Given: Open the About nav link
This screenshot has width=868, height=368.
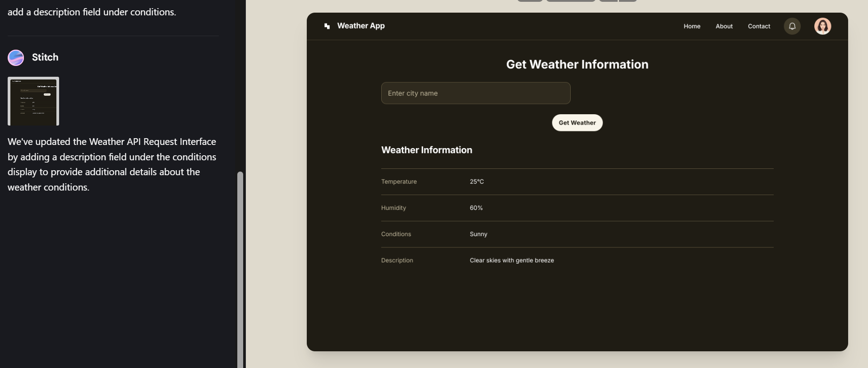Looking at the screenshot, I should coord(724,26).
